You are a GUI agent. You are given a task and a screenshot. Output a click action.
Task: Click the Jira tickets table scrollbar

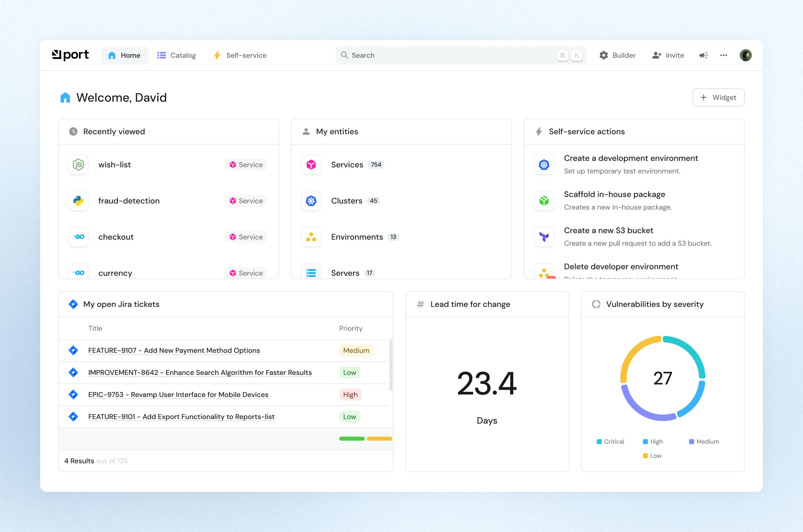[x=391, y=366]
